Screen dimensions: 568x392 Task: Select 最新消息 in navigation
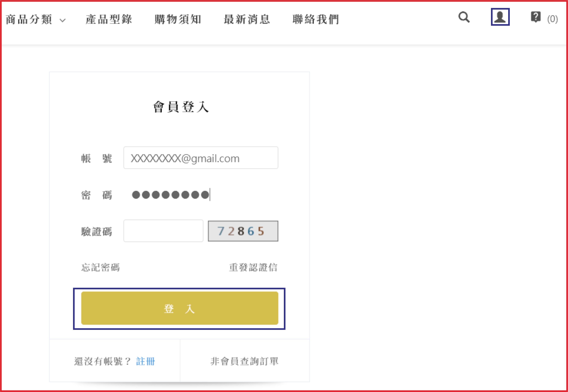(x=247, y=19)
